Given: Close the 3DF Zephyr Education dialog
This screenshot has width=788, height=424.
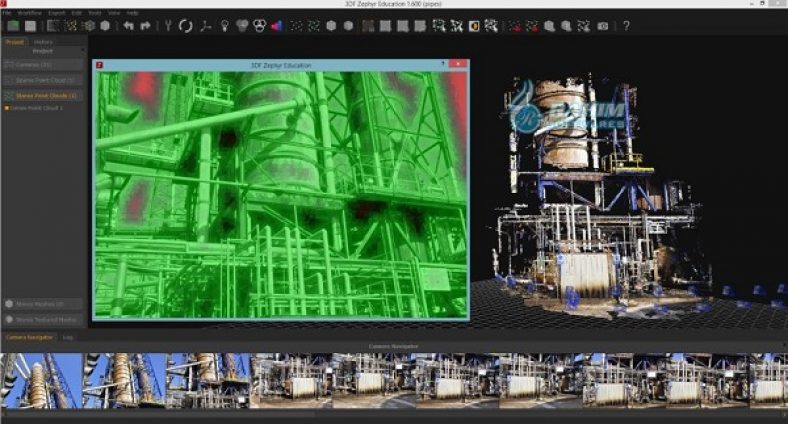Looking at the screenshot, I should click(x=458, y=64).
